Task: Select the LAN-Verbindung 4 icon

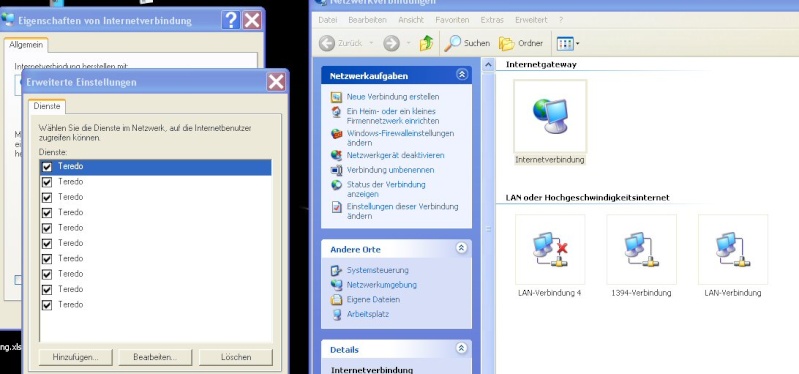Action: coord(550,249)
